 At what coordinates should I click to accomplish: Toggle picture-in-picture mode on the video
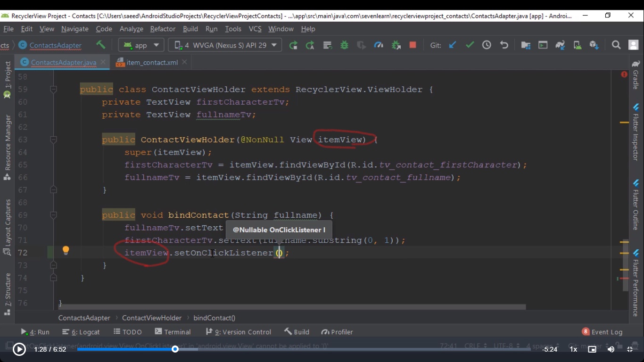[x=592, y=349]
